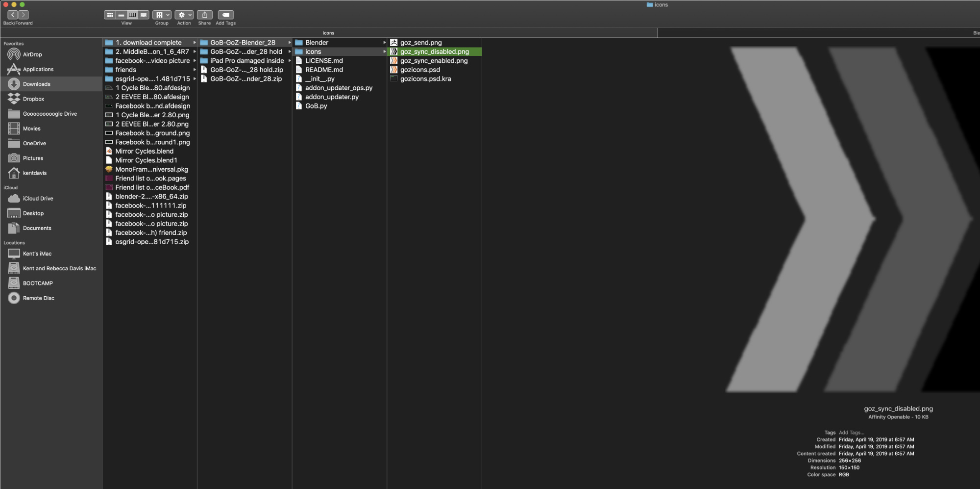This screenshot has height=489, width=980.
Task: Click the Back navigation arrow
Action: coord(13,15)
